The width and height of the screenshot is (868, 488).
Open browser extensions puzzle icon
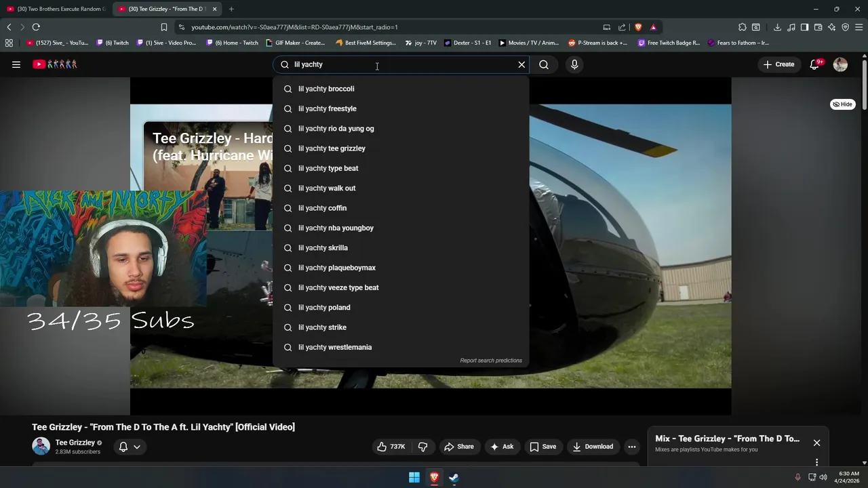click(x=743, y=27)
